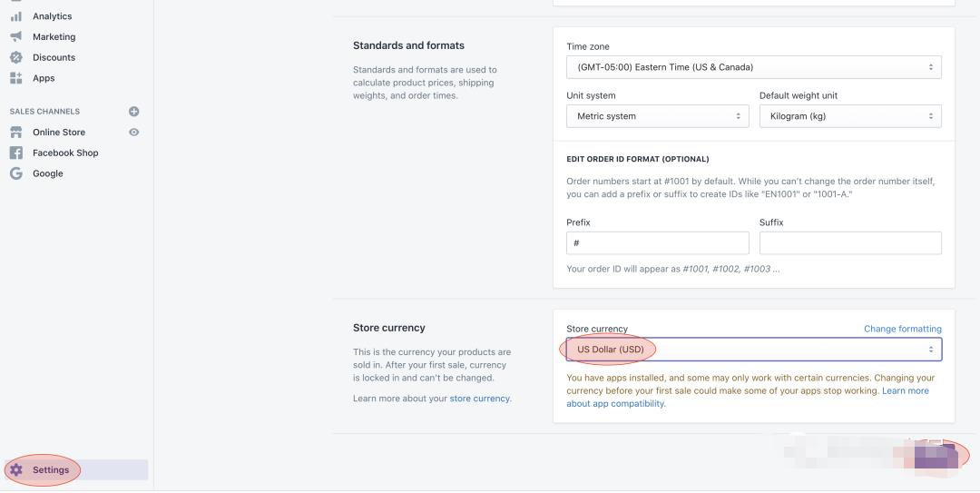Click the Change formatting link
Viewport: 980px width, 493px height.
coord(902,329)
